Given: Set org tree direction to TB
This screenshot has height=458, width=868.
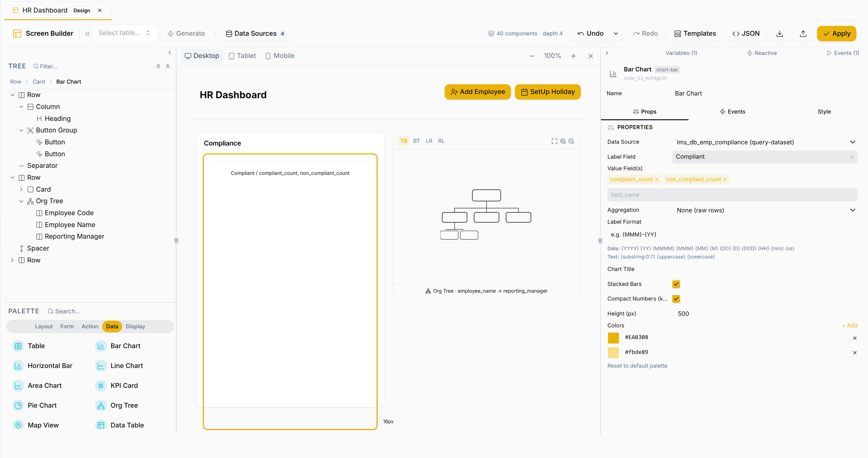Looking at the screenshot, I should click(x=404, y=141).
